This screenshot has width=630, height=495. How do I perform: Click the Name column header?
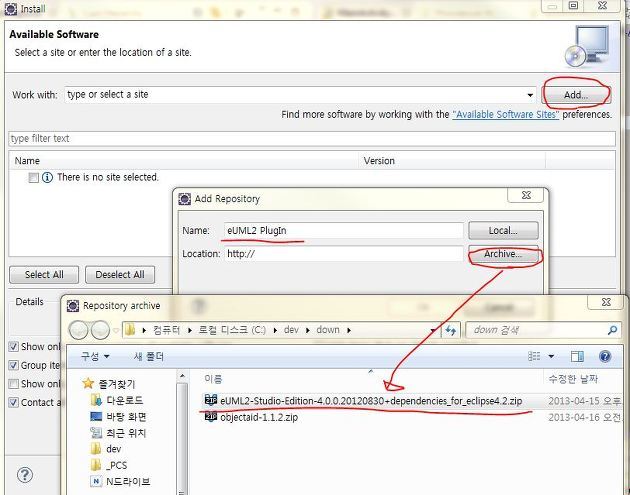(185, 161)
